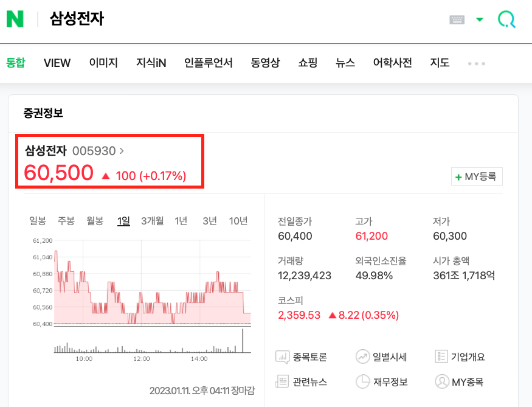This screenshot has height=407, width=532.
Task: Click the 코스피 index value 2,359.53
Action: click(x=299, y=315)
